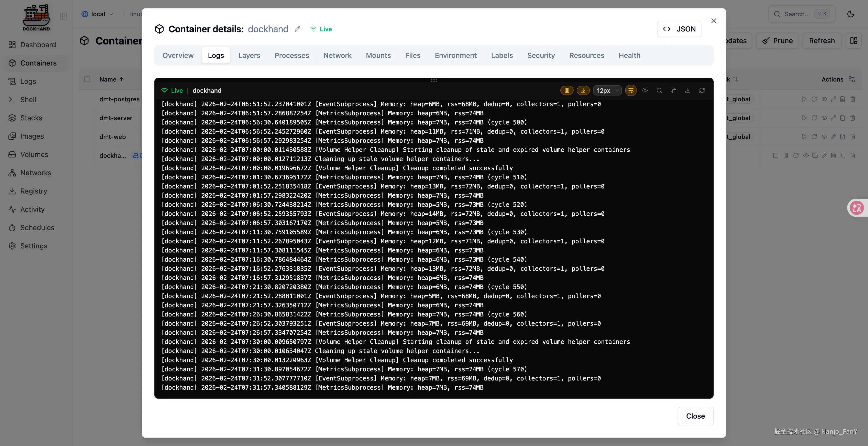Viewport: 868px width, 446px height.
Task: Open the Environment tab
Action: tap(455, 55)
